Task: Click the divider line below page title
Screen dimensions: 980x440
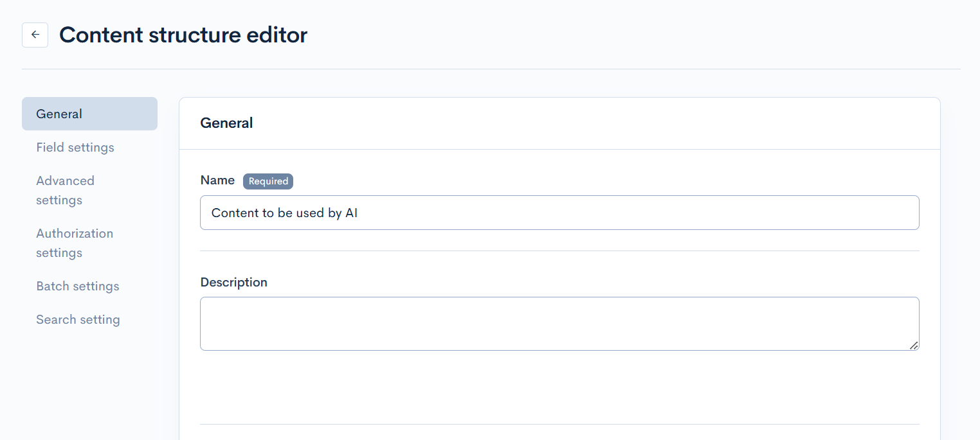Action: click(x=491, y=69)
